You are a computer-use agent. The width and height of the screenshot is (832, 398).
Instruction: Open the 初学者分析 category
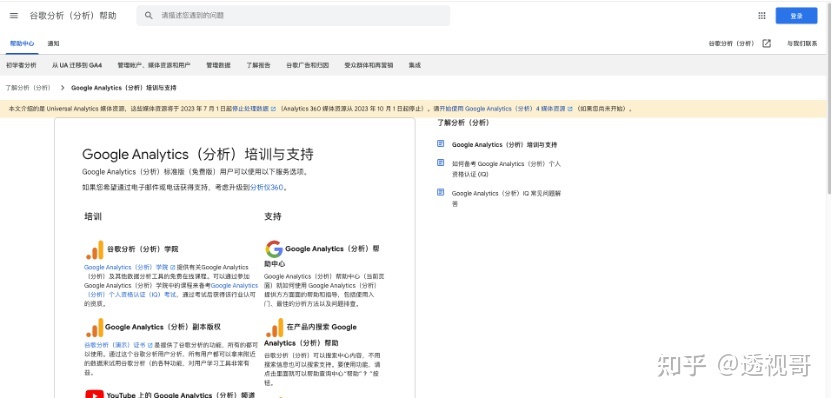click(21, 65)
